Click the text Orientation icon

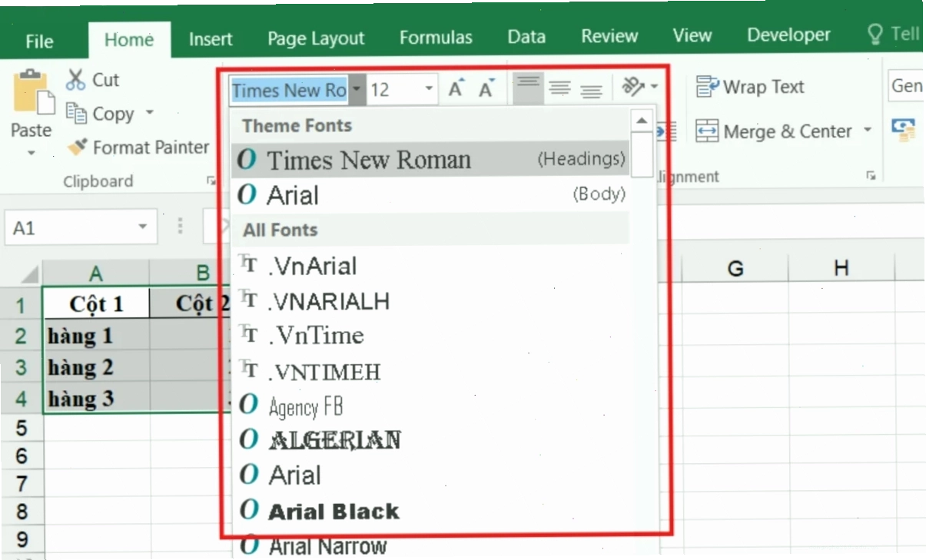(632, 87)
